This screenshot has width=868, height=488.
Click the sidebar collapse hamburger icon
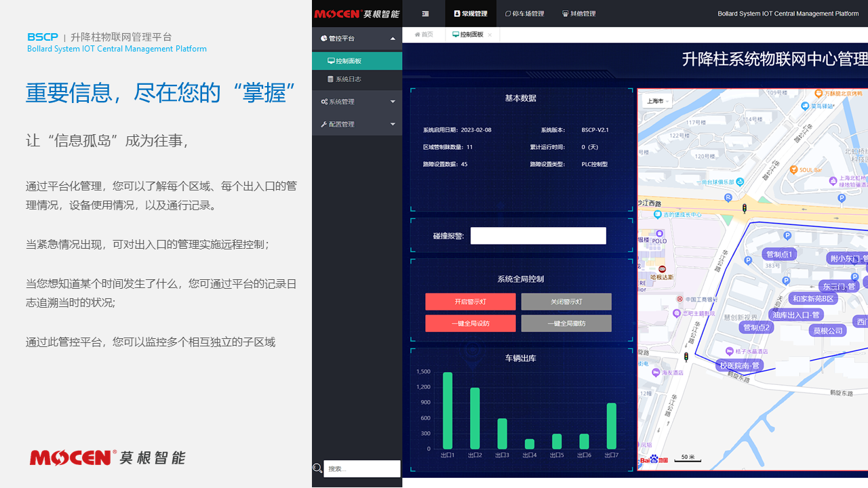425,14
